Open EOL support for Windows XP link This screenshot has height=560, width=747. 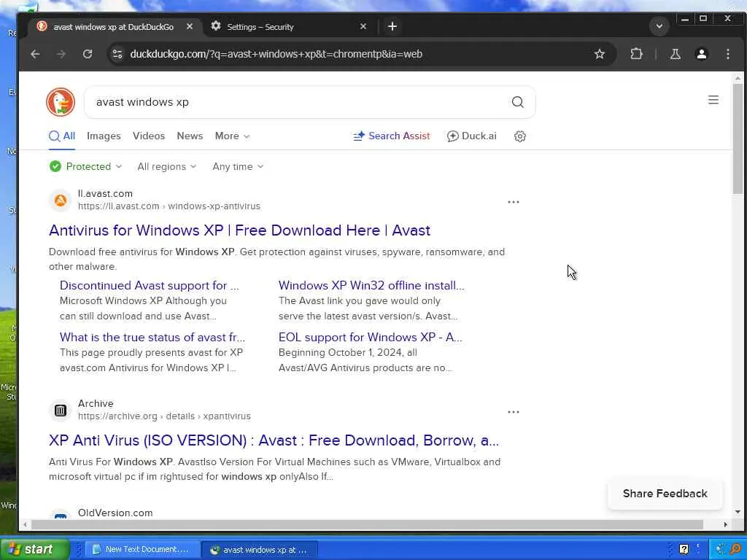point(370,338)
